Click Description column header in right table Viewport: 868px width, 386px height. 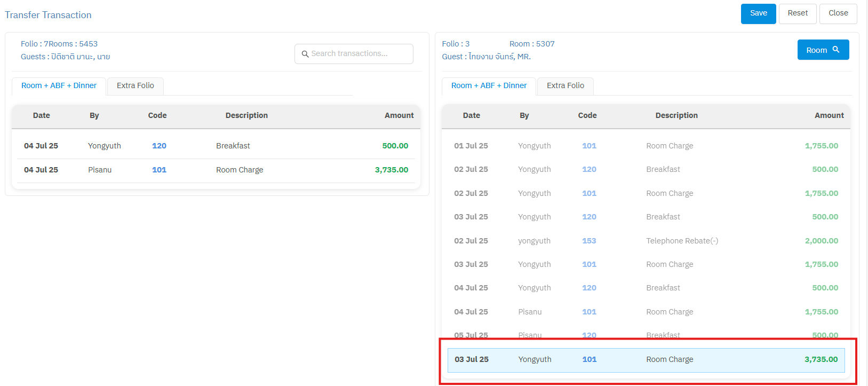(676, 115)
